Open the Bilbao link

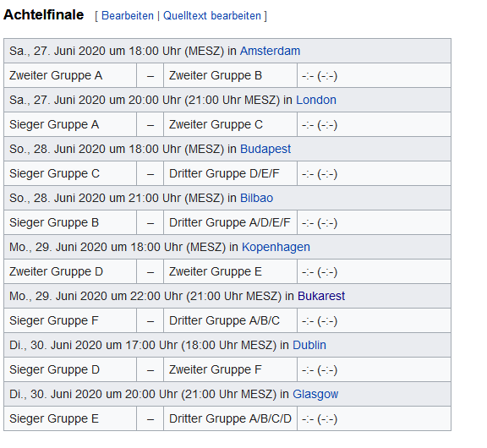[x=256, y=198]
